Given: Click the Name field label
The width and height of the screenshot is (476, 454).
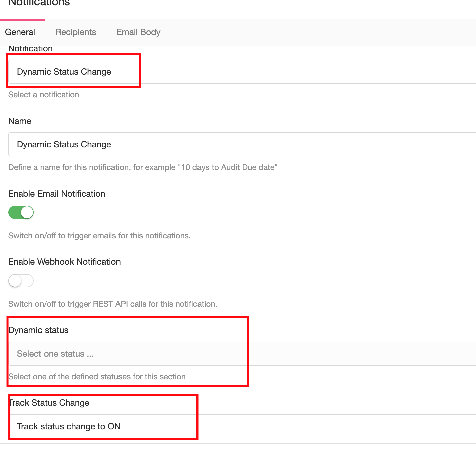Looking at the screenshot, I should 20,121.
